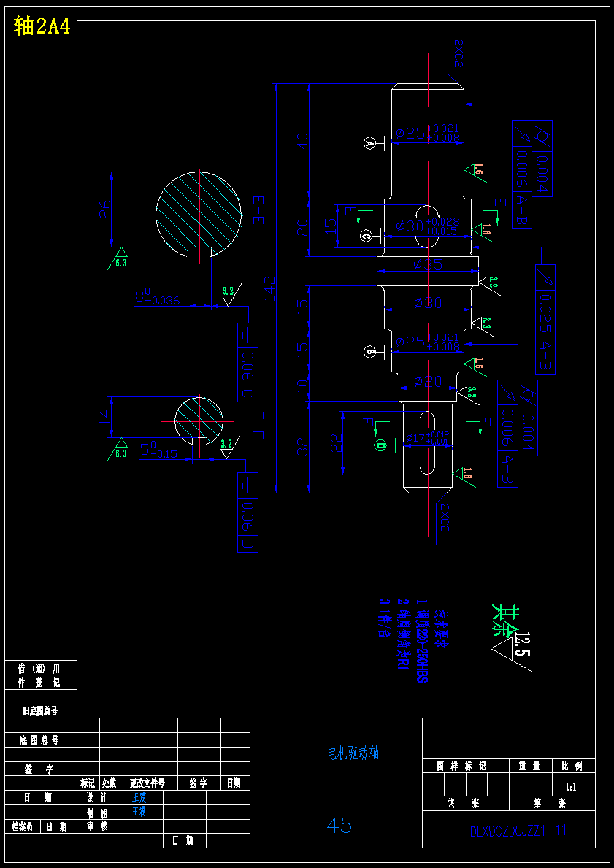Select the "处数" column header
The width and height of the screenshot is (614, 868).
point(109,783)
